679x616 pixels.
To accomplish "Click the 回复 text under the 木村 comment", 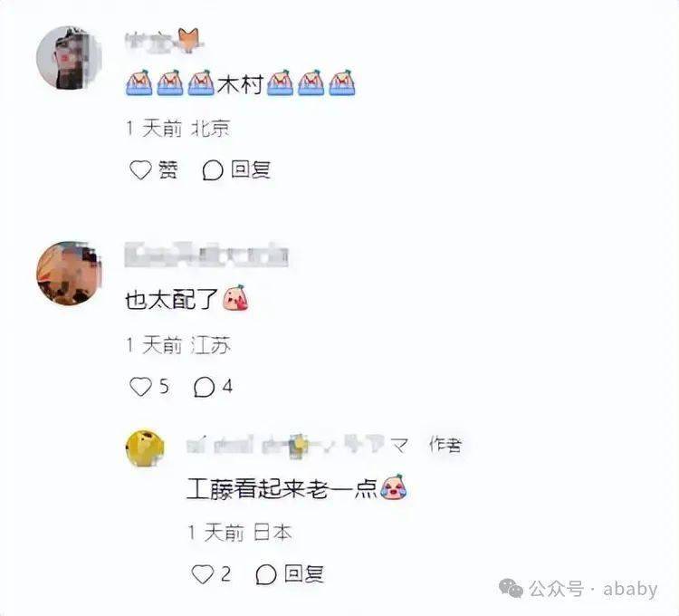I will [x=251, y=169].
